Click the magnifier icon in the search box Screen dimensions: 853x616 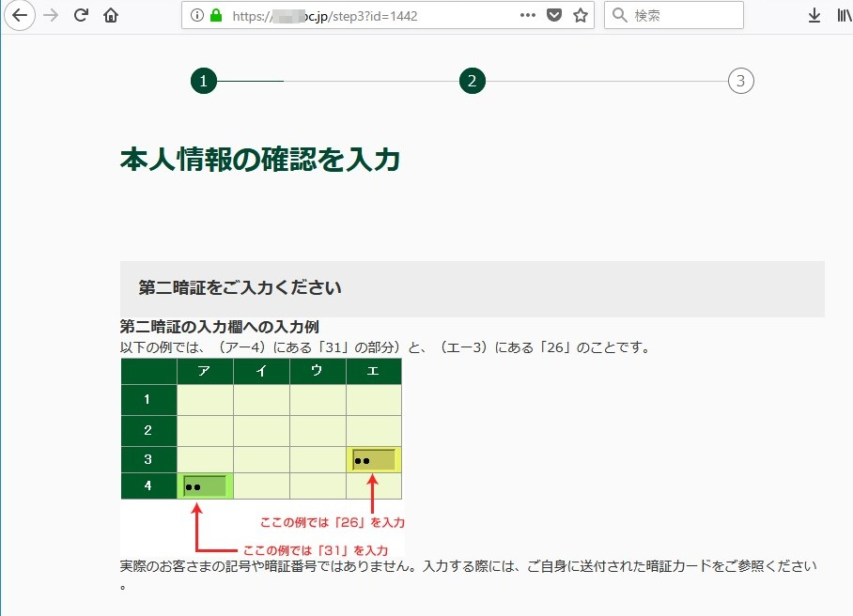(x=620, y=16)
